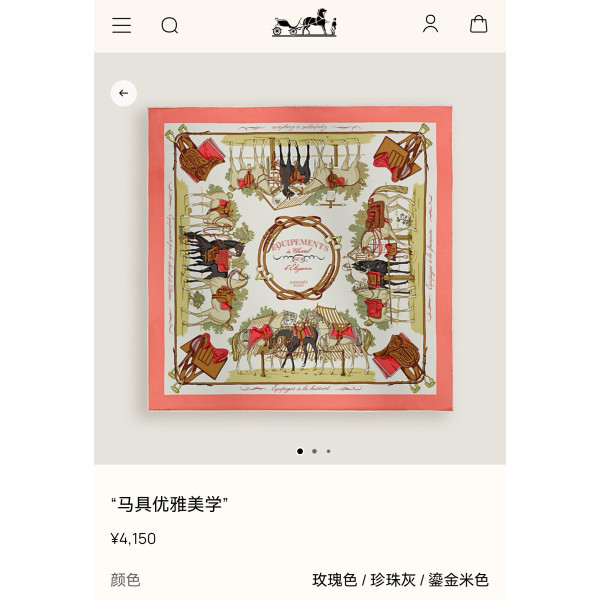Expand the 颜色 color row
This screenshot has width=600, height=600.
(300, 580)
